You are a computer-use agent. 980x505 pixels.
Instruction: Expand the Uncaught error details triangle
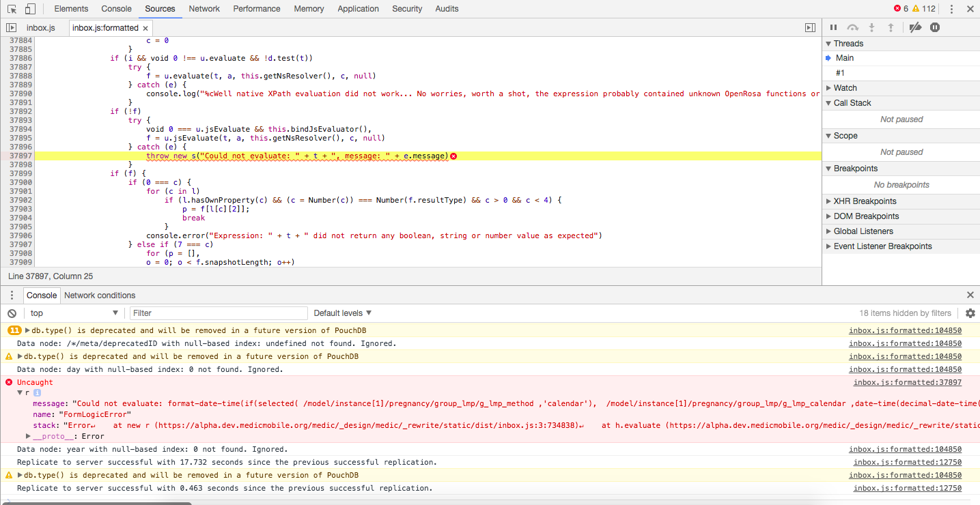pos(20,392)
